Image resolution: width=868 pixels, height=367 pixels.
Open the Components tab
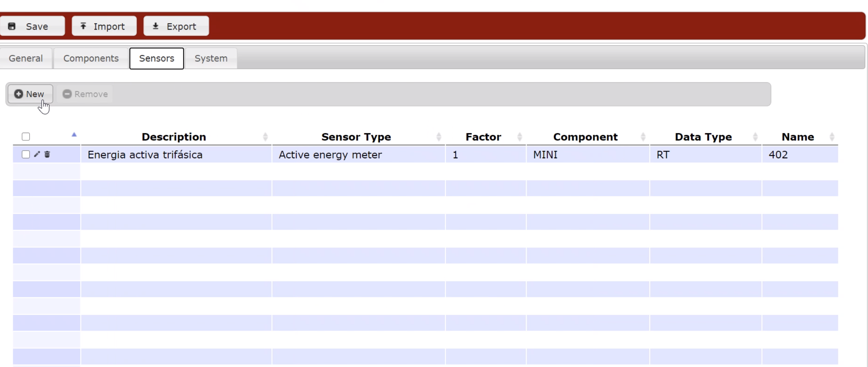[x=91, y=58]
